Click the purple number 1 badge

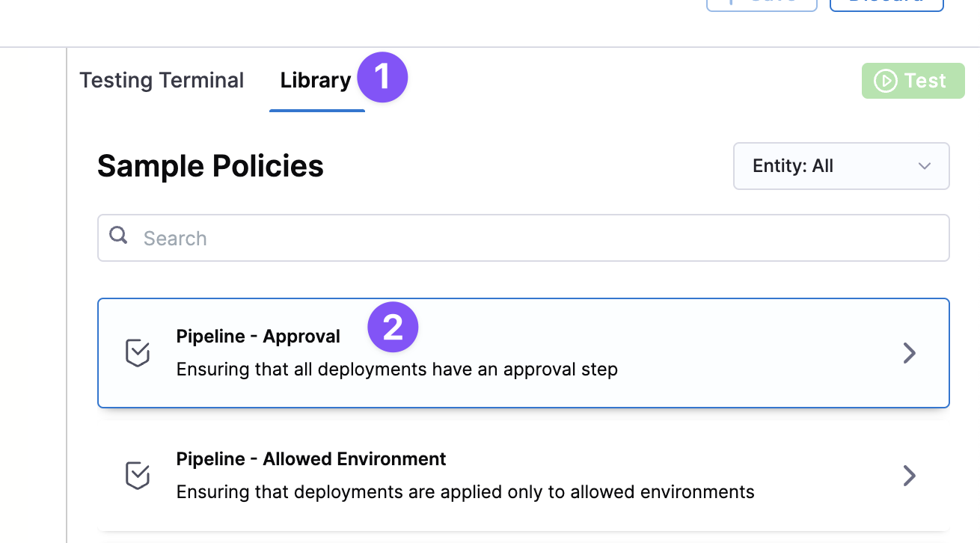[382, 77]
